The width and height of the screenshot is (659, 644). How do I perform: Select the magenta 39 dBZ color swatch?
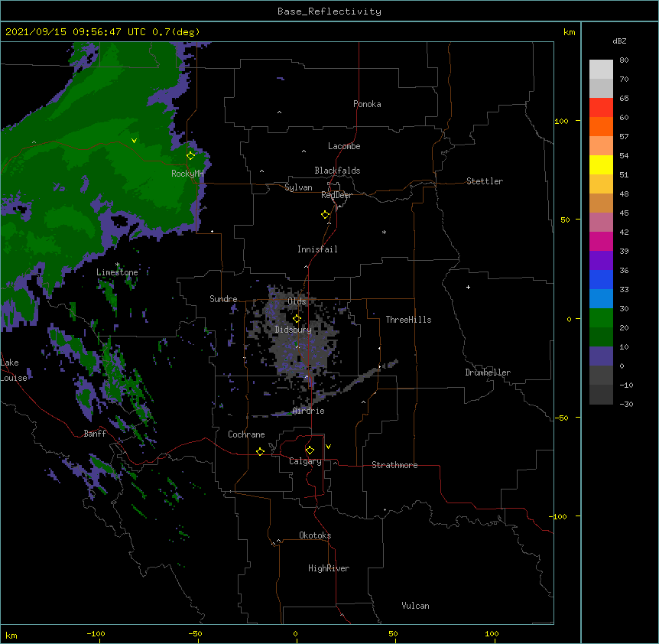tap(601, 241)
